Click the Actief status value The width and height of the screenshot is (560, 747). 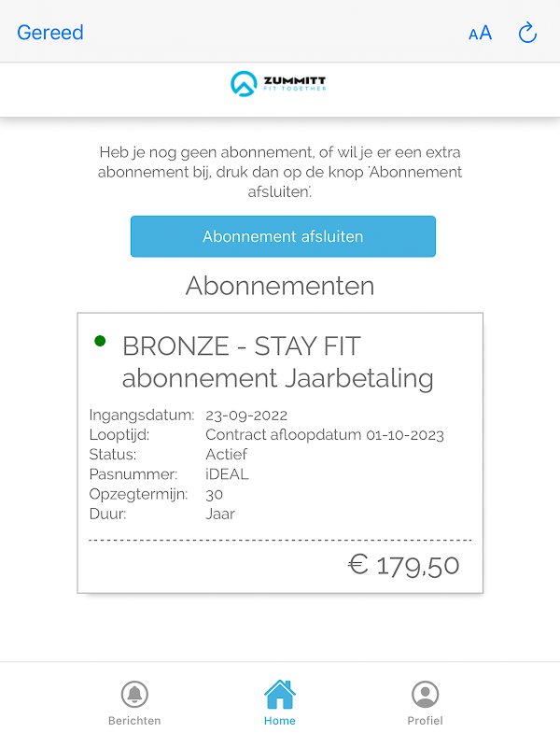point(226,455)
